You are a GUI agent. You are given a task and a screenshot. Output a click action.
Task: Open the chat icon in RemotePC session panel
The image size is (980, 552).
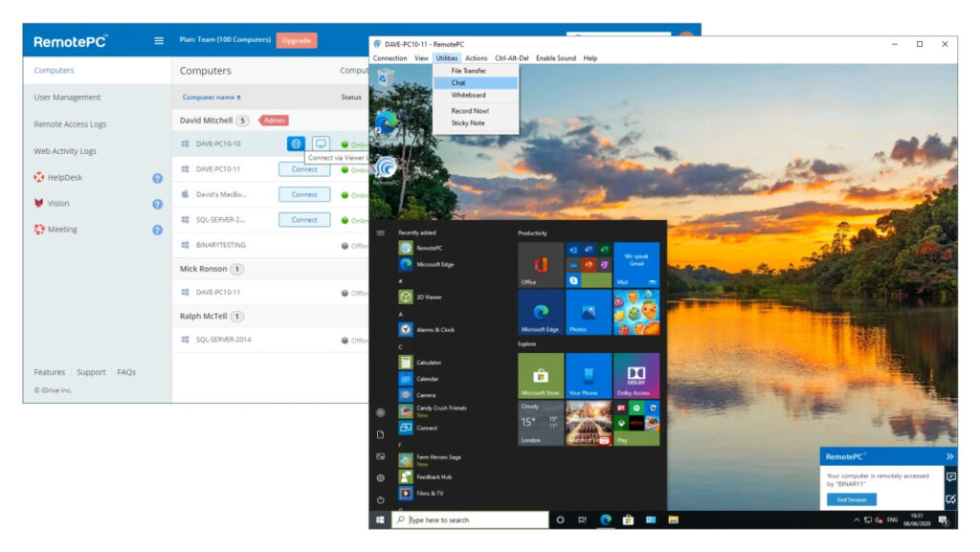[x=950, y=476]
